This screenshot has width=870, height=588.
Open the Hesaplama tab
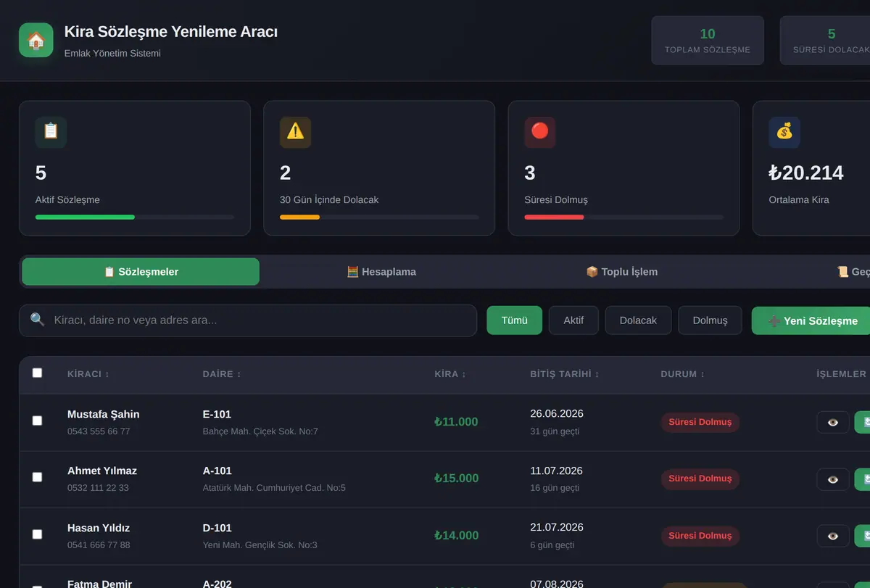point(381,272)
